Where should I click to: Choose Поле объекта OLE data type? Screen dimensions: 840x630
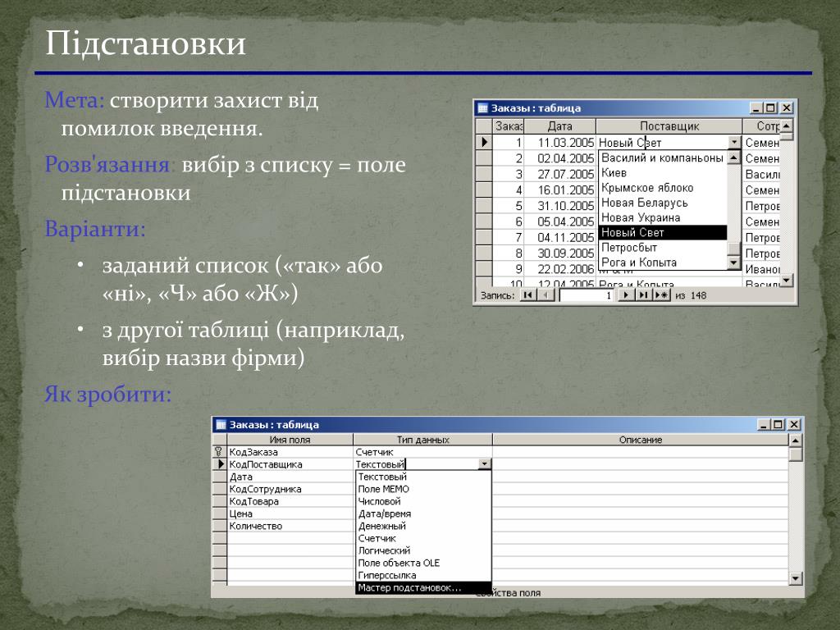point(423,563)
